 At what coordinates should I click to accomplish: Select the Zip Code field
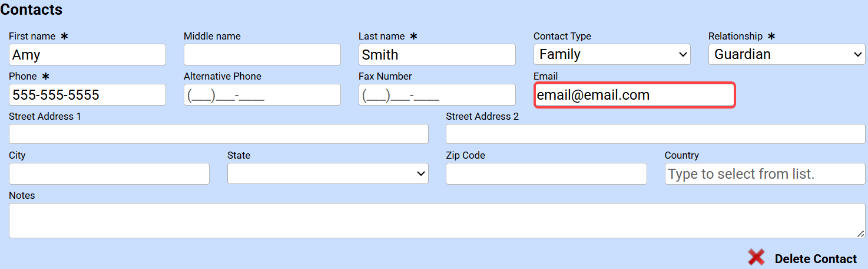pyautogui.click(x=546, y=174)
